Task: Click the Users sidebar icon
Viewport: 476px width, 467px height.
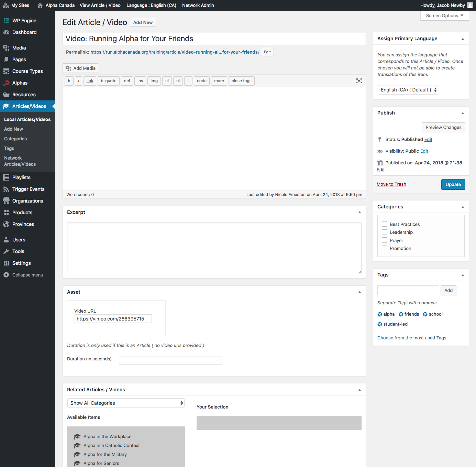Action: [6, 240]
